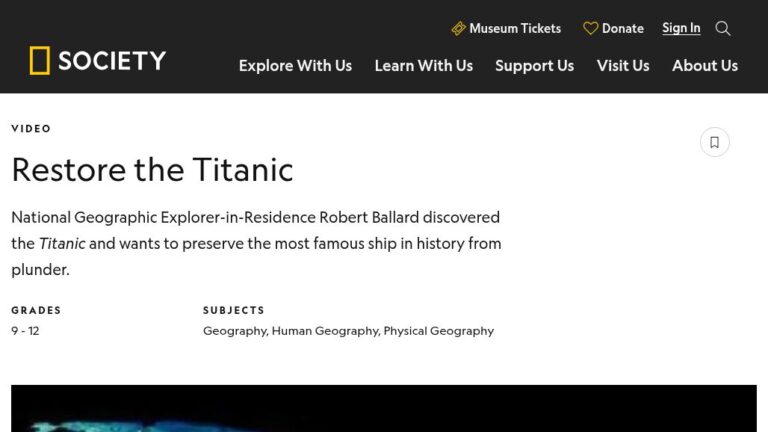Open the Sign In link
The height and width of the screenshot is (432, 768).
(x=681, y=28)
